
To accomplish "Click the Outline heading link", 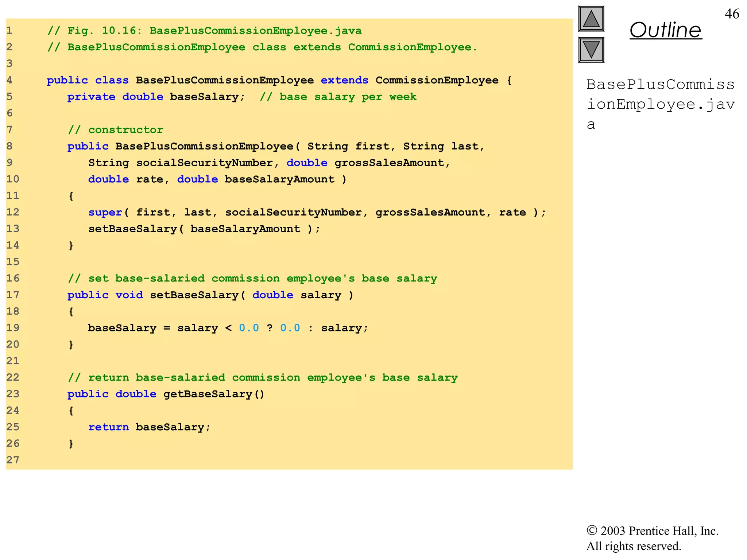I will coord(666,30).
